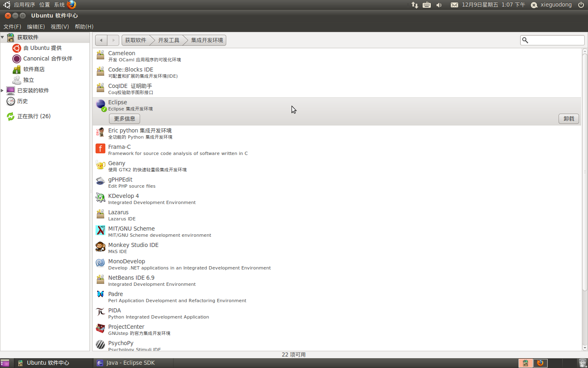Click the 获取软件 breadcrumb button

tap(136, 40)
